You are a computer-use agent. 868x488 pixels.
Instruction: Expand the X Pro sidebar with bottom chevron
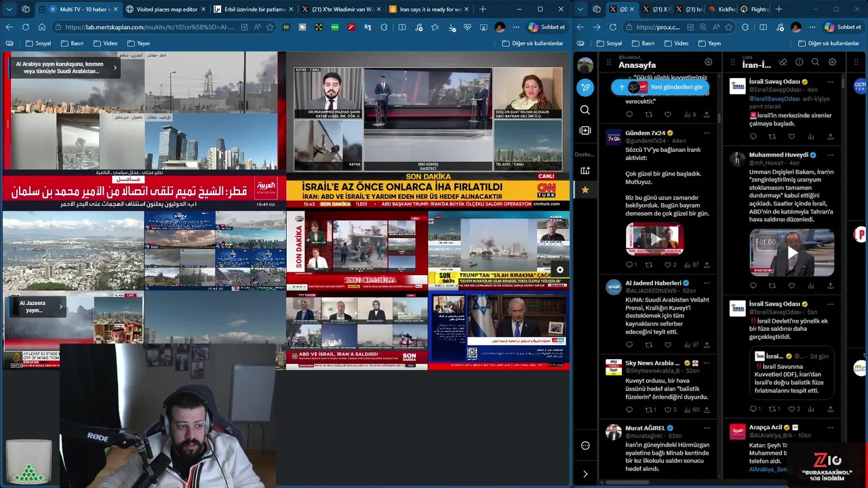click(x=585, y=474)
